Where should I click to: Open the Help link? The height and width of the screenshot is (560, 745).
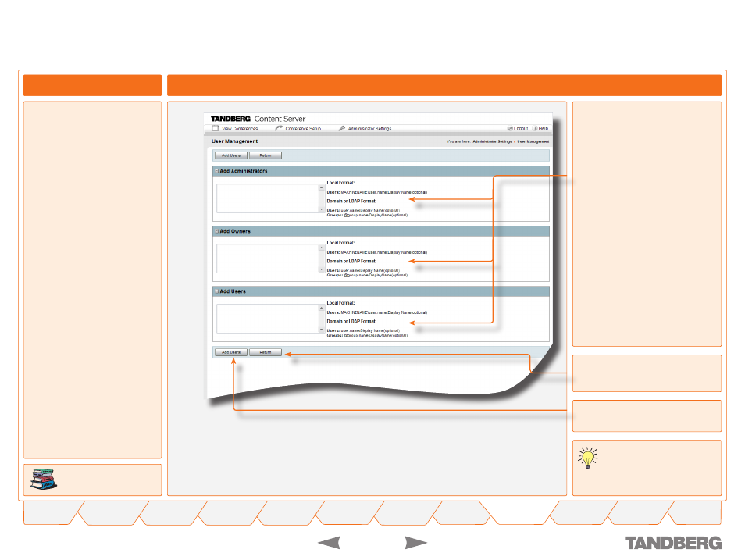pos(543,128)
